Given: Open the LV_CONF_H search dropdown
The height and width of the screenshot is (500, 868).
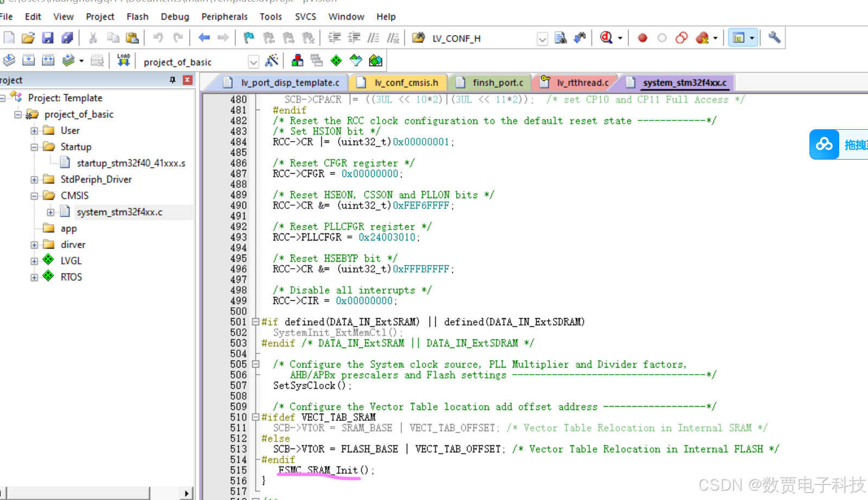Looking at the screenshot, I should pyautogui.click(x=542, y=39).
